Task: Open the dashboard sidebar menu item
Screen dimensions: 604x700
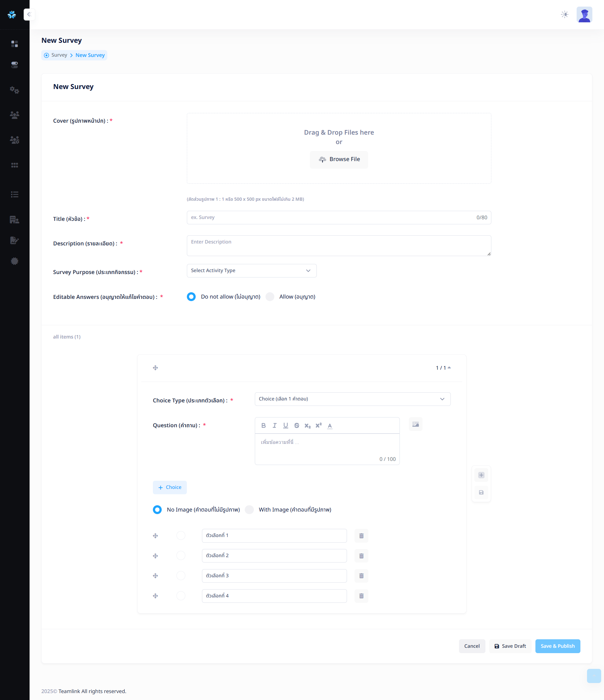Action: [x=14, y=44]
